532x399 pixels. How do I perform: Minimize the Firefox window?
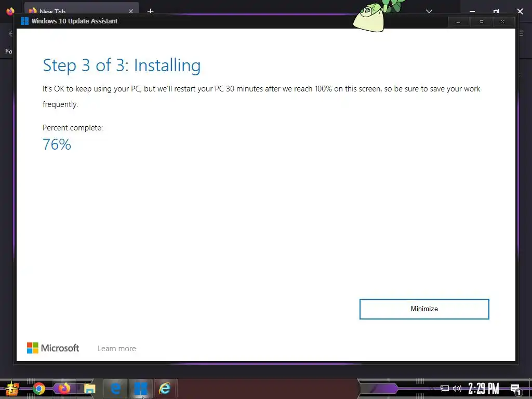[472, 11]
